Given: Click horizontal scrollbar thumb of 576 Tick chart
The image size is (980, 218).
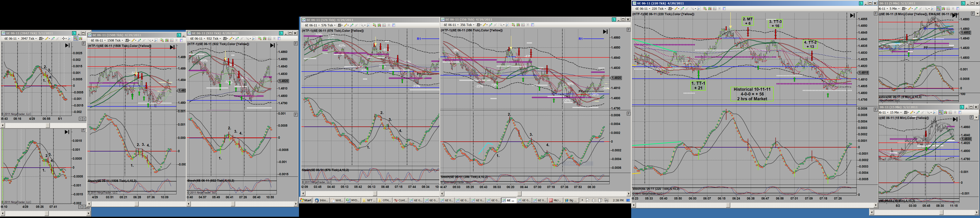Looking at the screenshot, I should (375, 194).
